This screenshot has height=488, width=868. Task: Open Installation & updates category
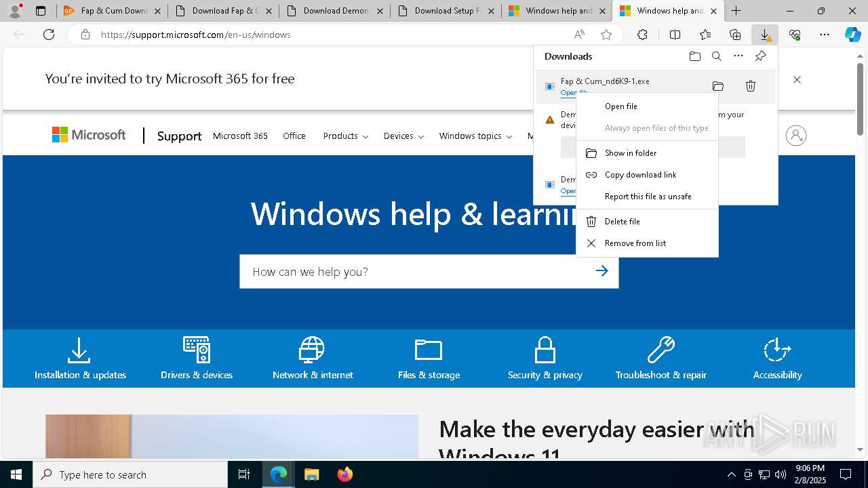pyautogui.click(x=80, y=359)
